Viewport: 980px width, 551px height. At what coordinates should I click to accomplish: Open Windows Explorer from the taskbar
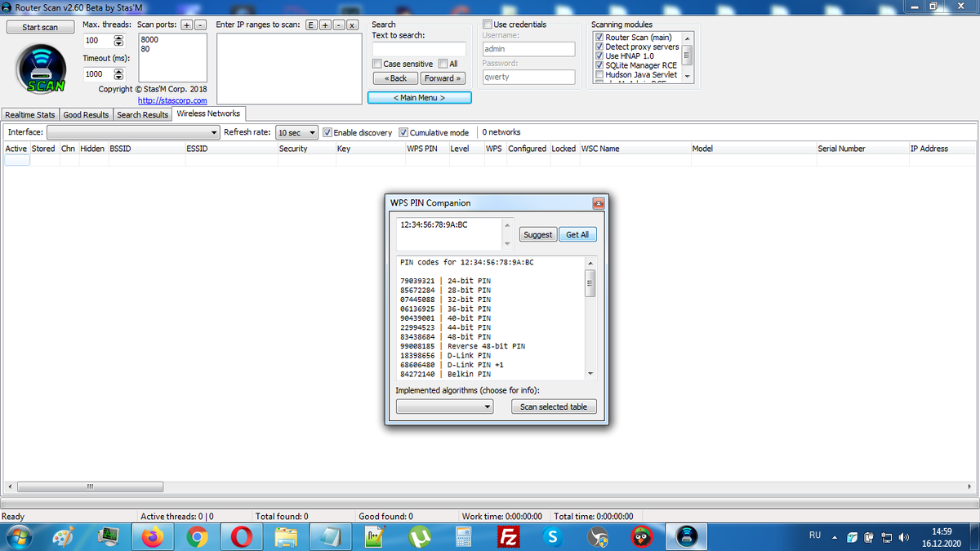[286, 536]
